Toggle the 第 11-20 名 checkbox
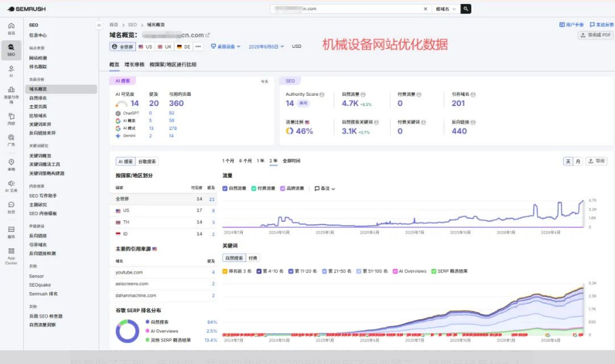The width and height of the screenshot is (615, 364). (291, 271)
